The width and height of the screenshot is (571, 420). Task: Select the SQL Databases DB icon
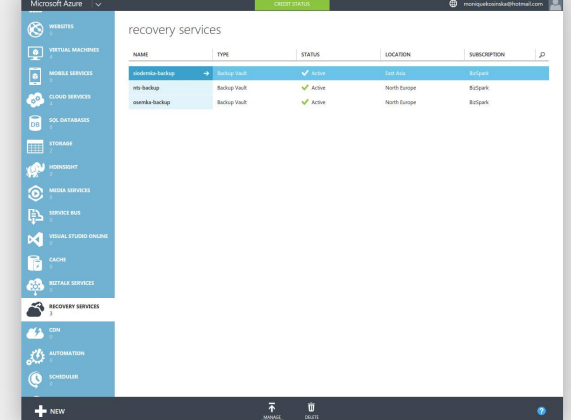tap(35, 123)
